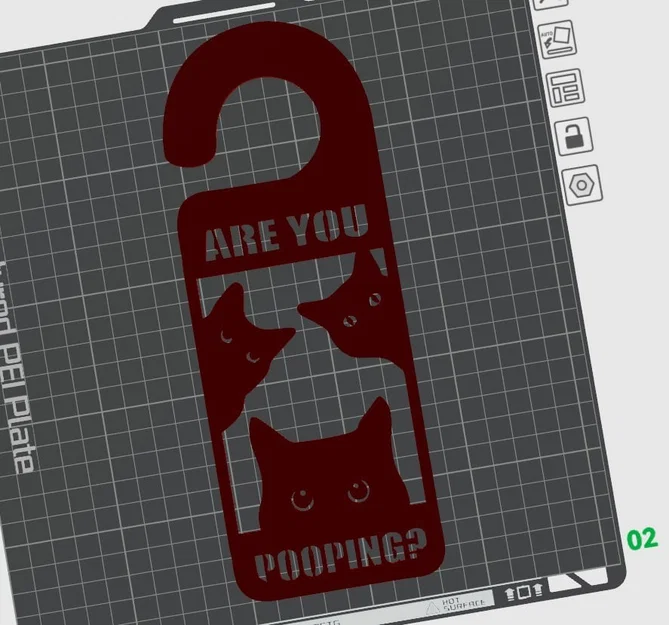Open plate settings via the hex nut icon
Image resolution: width=669 pixels, height=625 pixels.
582,185
